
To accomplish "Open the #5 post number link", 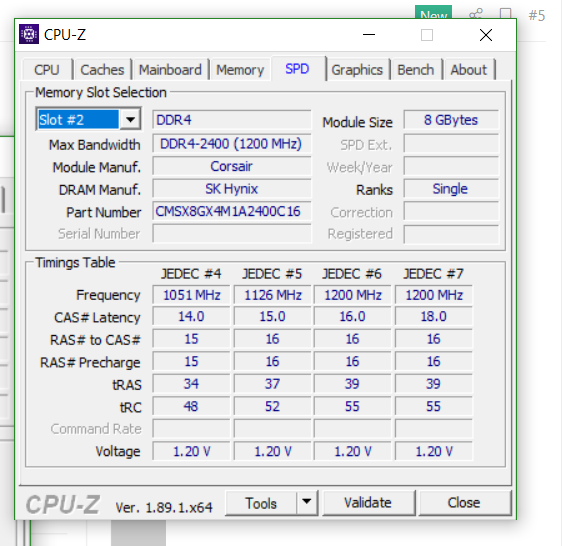I will click(x=536, y=15).
